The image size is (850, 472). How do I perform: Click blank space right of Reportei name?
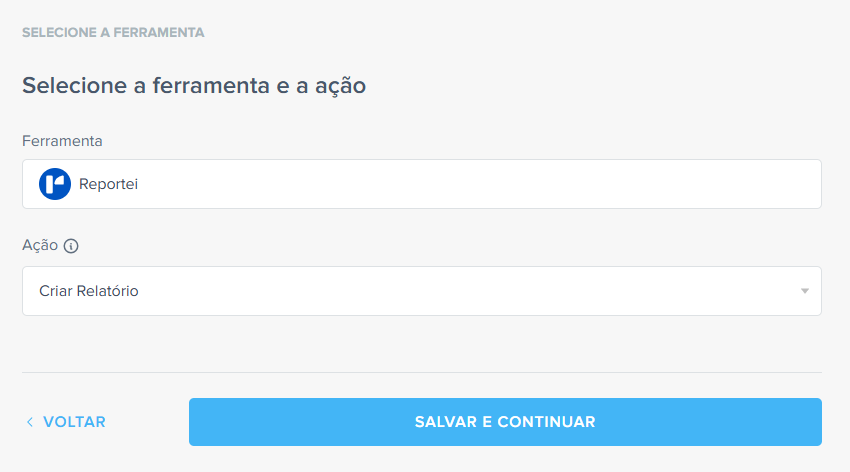[x=480, y=184]
